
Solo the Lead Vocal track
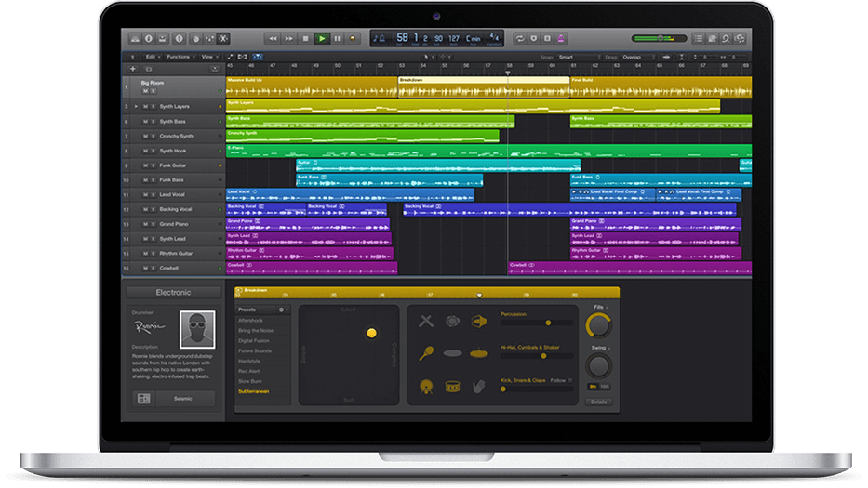point(154,194)
